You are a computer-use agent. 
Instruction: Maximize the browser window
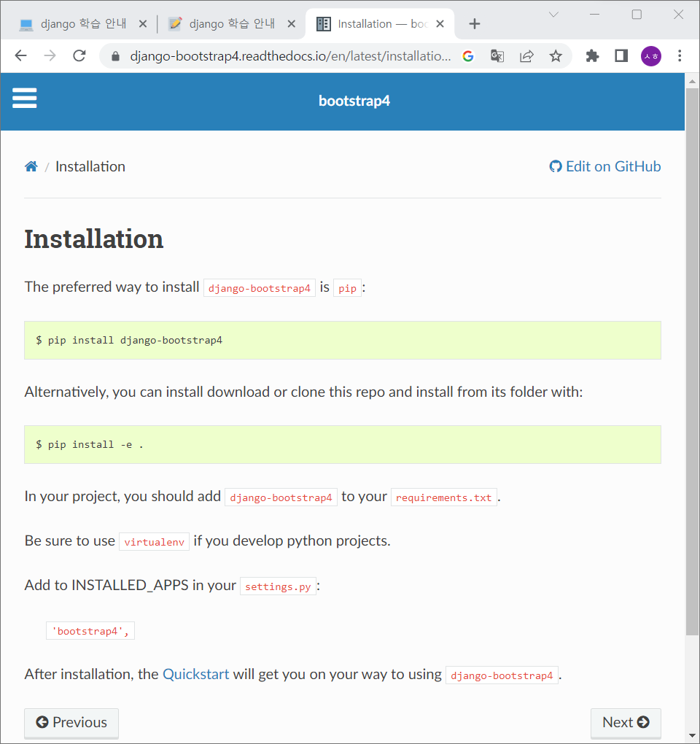pos(637,15)
